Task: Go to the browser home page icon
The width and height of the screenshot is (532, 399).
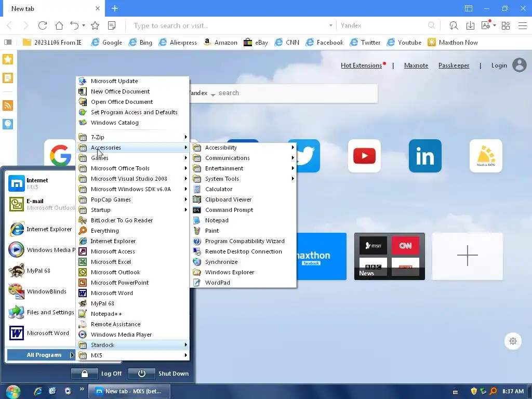Action: click(59, 25)
